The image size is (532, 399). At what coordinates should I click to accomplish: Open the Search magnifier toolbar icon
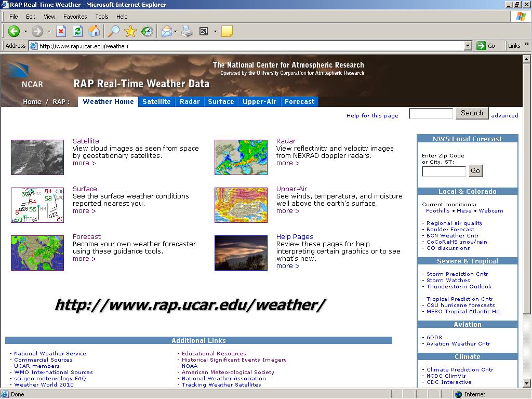(x=114, y=32)
